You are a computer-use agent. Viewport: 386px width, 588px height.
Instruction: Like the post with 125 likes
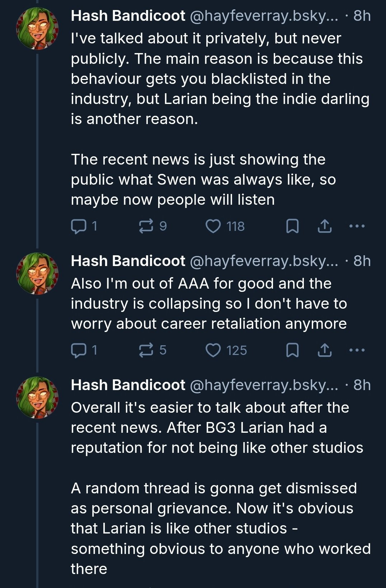click(x=213, y=350)
